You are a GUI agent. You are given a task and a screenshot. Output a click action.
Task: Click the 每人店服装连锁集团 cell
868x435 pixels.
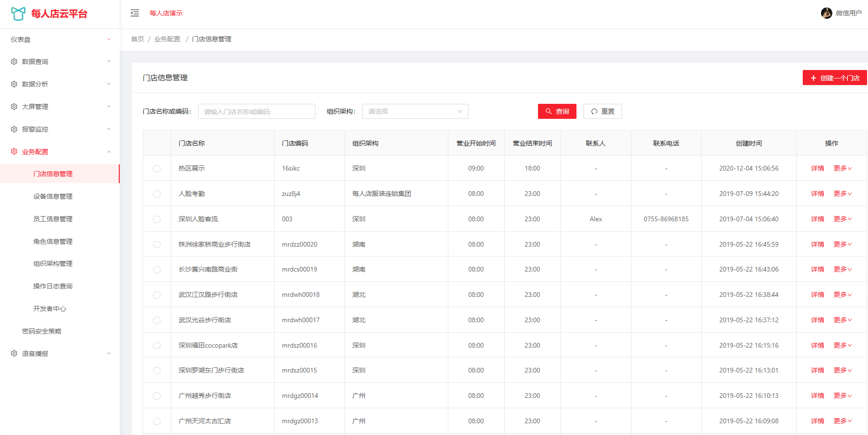tap(382, 194)
